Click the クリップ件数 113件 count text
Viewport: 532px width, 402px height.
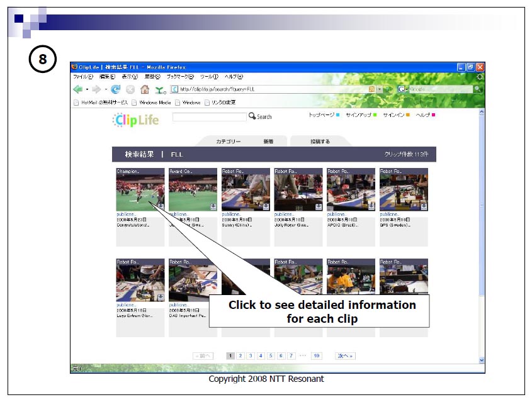click(406, 154)
